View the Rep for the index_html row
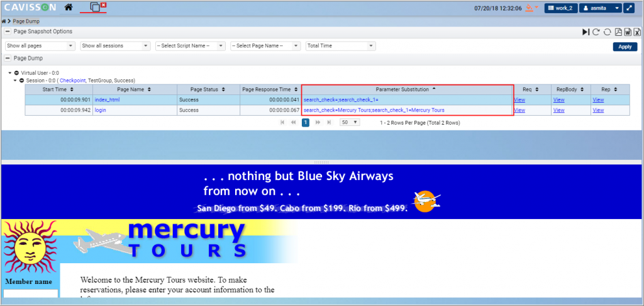The image size is (644, 306). pyautogui.click(x=599, y=100)
